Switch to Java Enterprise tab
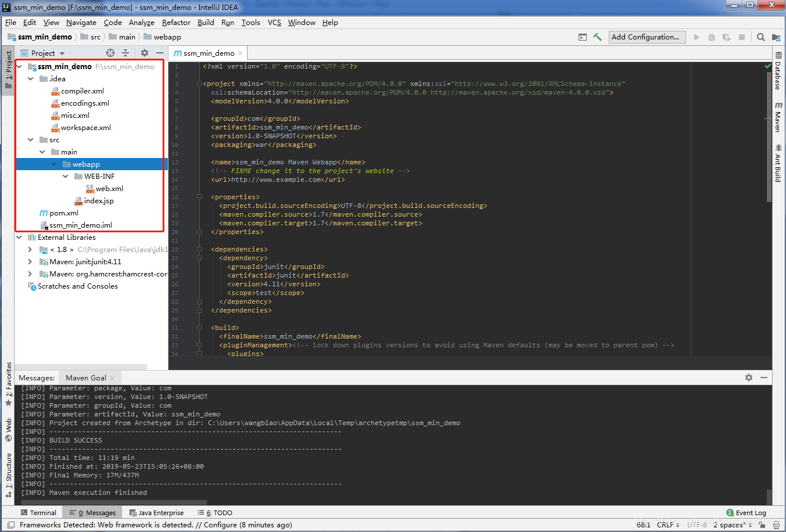 tap(156, 512)
